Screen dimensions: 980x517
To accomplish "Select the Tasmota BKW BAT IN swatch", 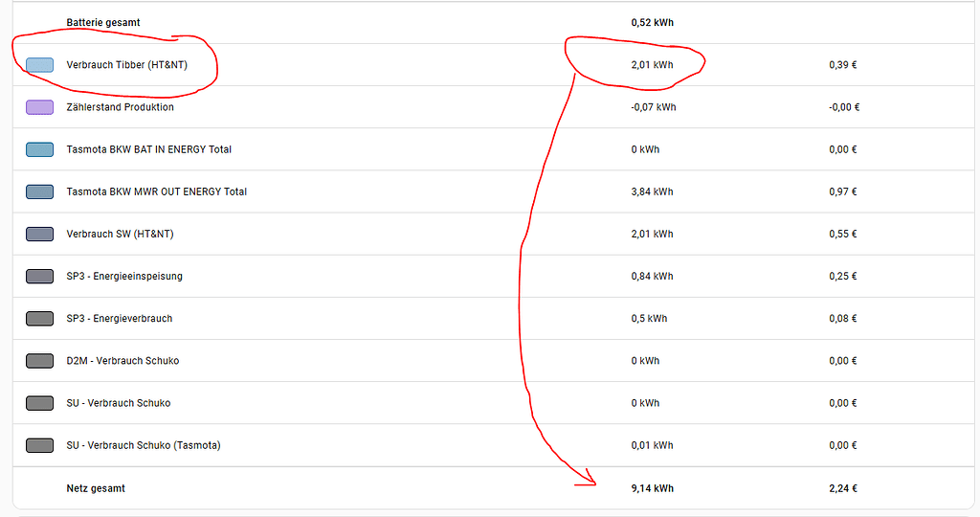I will [39, 149].
